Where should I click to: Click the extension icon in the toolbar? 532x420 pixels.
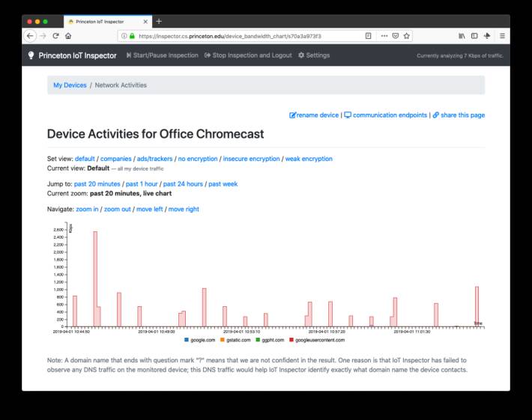coord(487,36)
